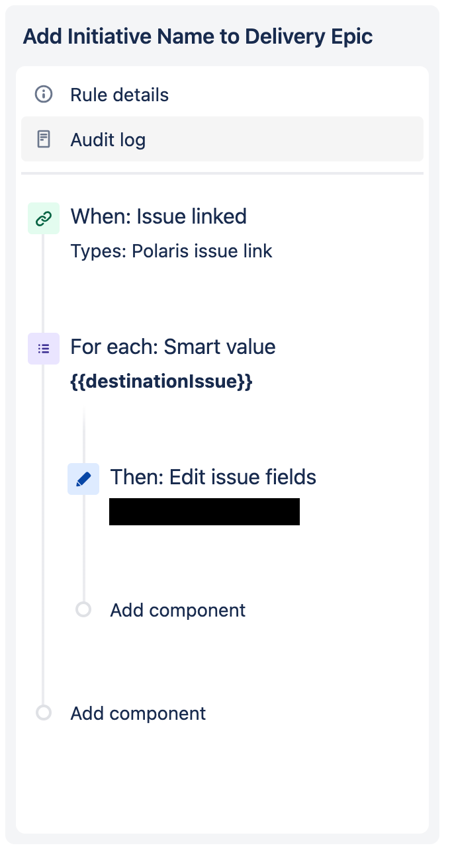Click the Edit issue fields pencil icon
450x868 pixels.
[83, 478]
